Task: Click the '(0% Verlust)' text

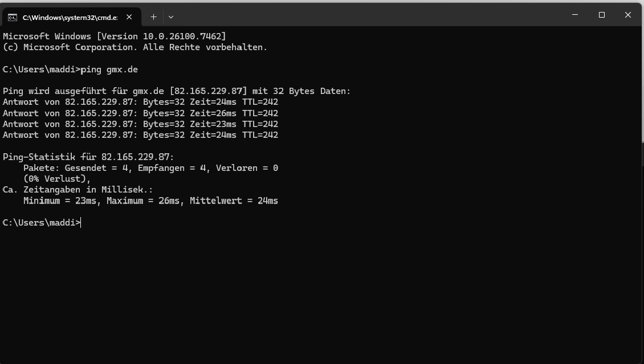Action: click(57, 178)
